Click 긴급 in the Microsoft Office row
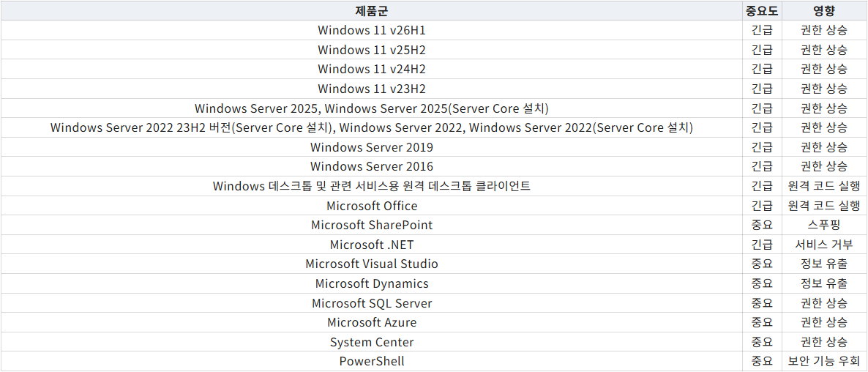 pos(762,205)
